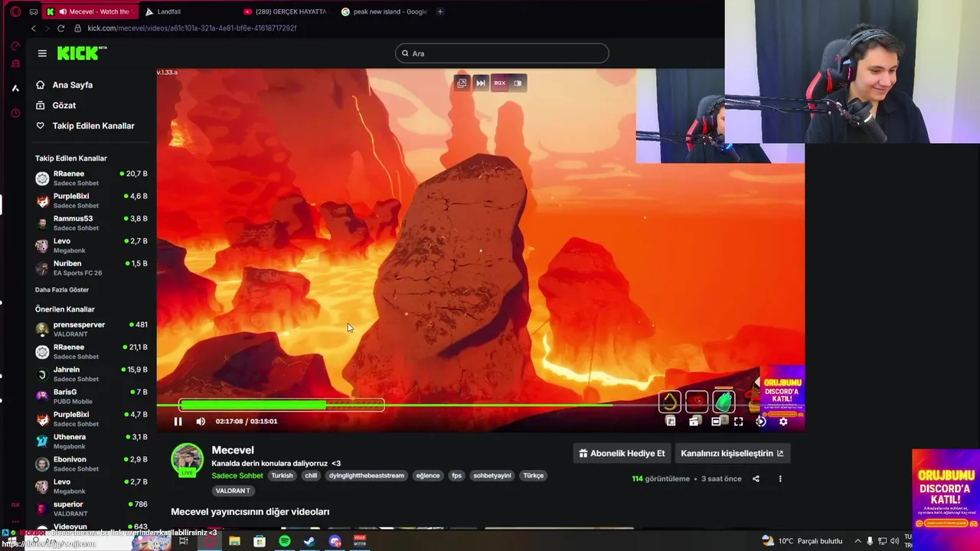980x551 pixels.
Task: Open PurpleBixi in followed channels
Action: 91,201
